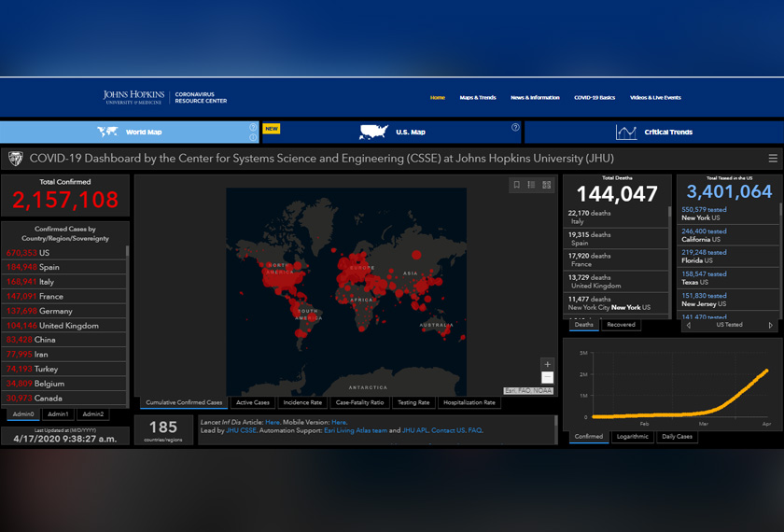Screen dimensions: 784x532
Task: Select the Germany row in confirmed list
Action: (64, 311)
